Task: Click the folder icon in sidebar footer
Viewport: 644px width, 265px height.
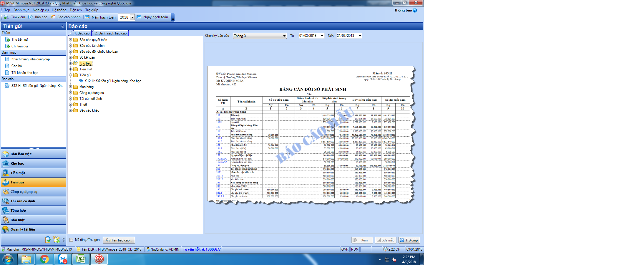Action: (57, 240)
